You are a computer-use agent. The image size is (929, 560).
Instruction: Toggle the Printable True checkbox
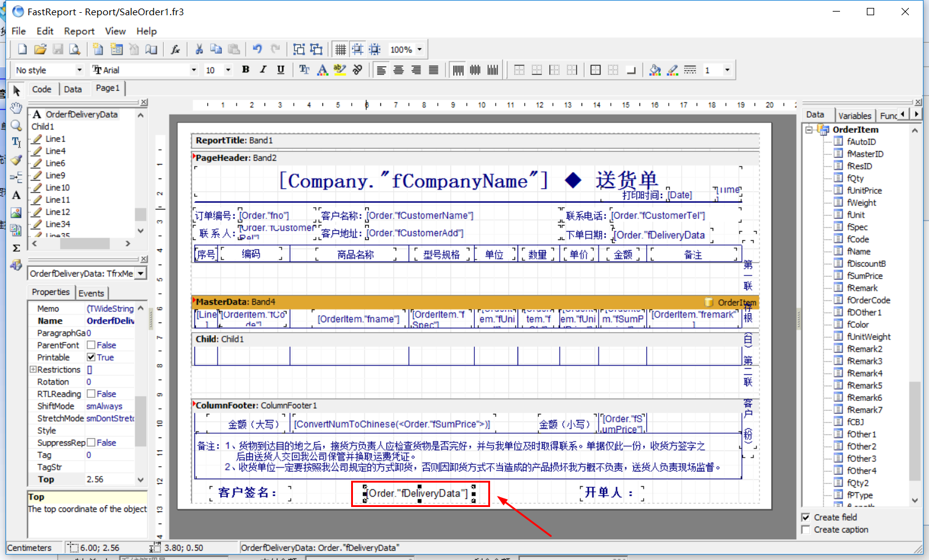click(x=91, y=357)
